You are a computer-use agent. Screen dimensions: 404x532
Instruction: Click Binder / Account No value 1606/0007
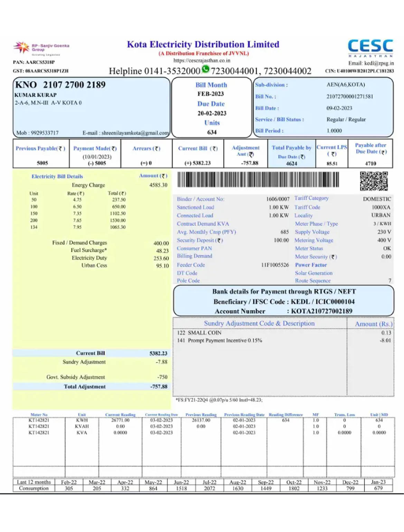point(278,199)
